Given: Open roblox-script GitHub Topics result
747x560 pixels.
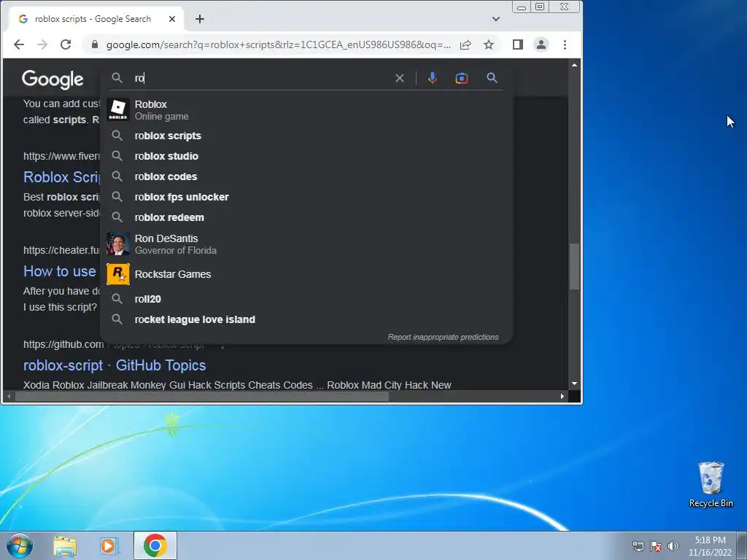Looking at the screenshot, I should pos(115,365).
